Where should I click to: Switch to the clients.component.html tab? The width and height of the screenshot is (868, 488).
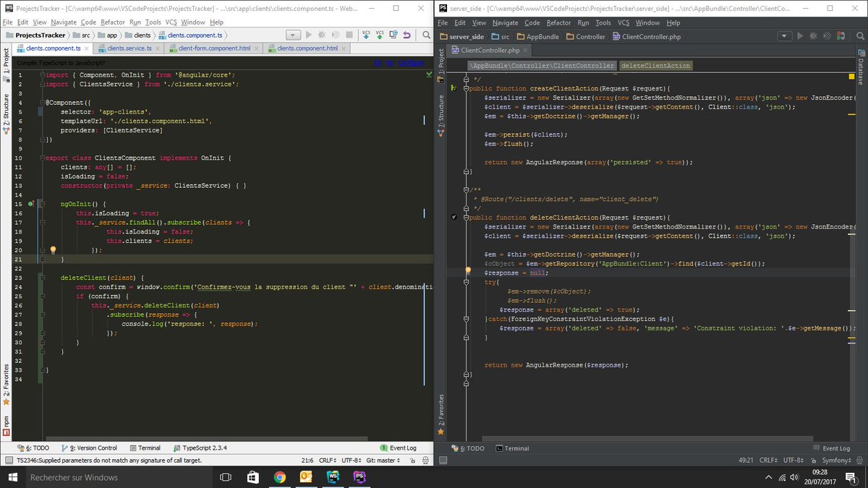click(x=307, y=48)
